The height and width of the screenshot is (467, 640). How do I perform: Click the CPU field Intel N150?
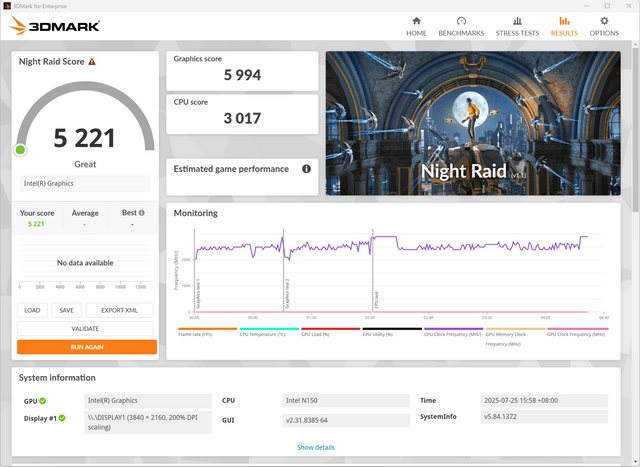tap(346, 400)
